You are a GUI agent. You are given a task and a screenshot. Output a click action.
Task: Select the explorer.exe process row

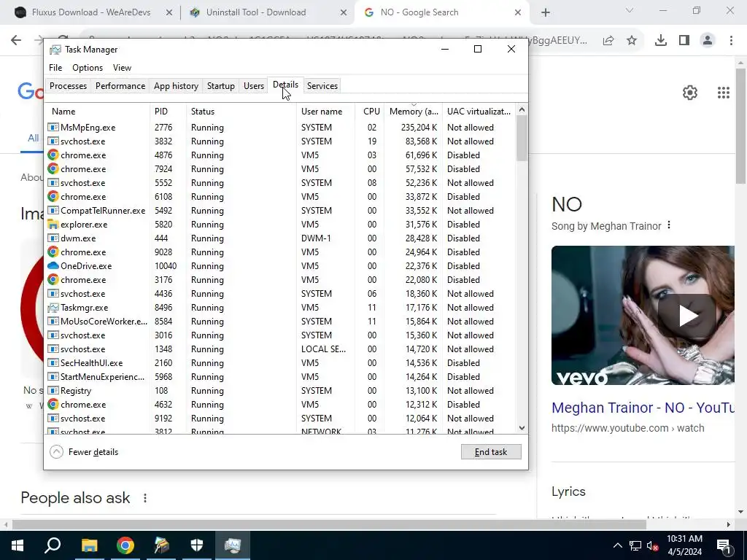281,225
